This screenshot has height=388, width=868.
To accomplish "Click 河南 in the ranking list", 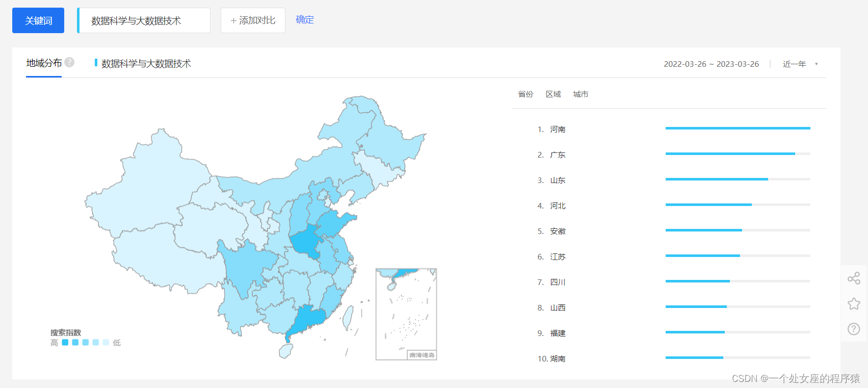I will (x=558, y=129).
